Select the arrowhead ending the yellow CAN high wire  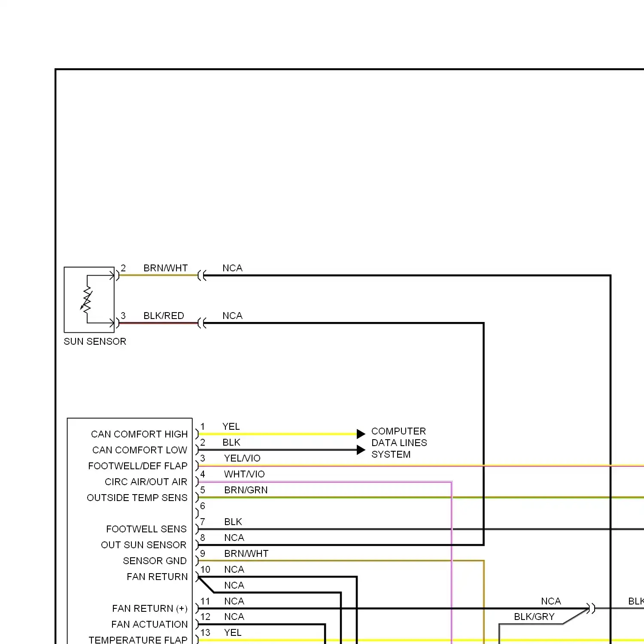[x=361, y=434]
